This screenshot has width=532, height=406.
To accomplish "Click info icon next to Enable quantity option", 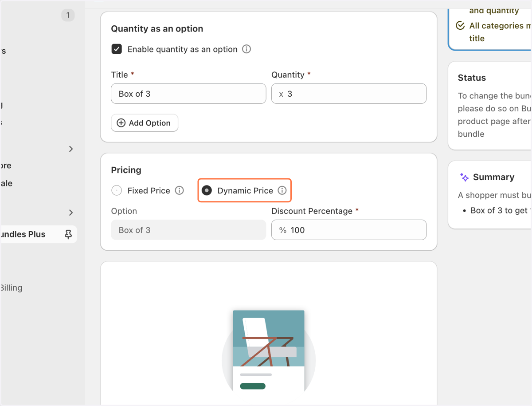I will coord(246,49).
